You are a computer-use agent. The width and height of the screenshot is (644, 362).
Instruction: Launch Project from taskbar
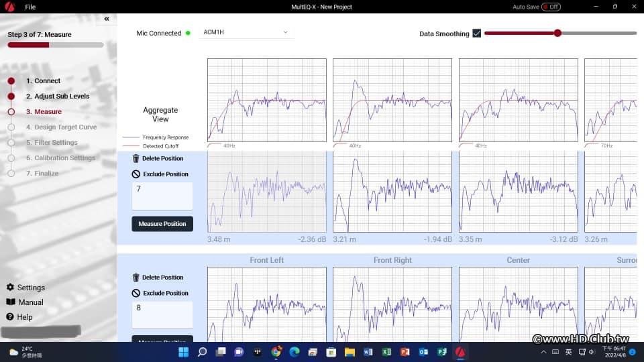[x=442, y=352]
